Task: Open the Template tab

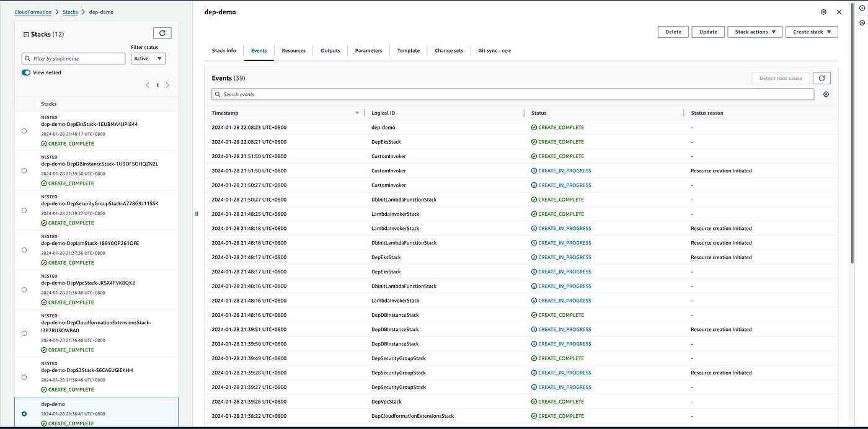Action: coord(409,51)
